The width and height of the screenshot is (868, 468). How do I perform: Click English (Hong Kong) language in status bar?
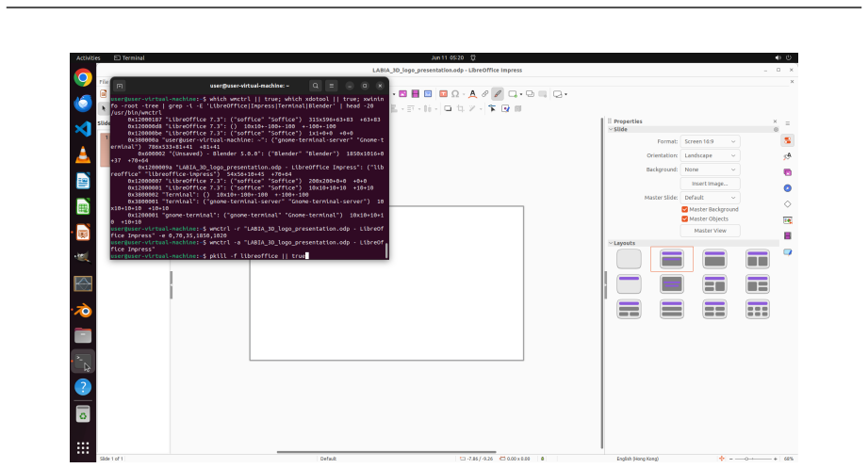pyautogui.click(x=638, y=459)
